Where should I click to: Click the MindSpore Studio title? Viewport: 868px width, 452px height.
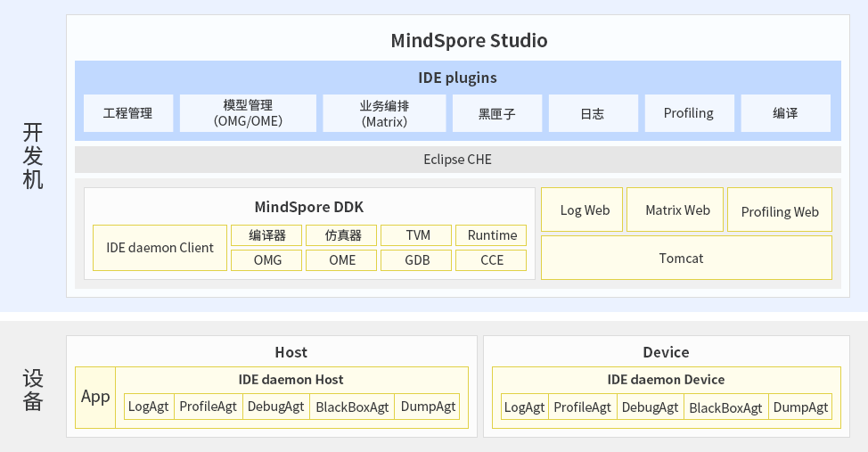pyautogui.click(x=469, y=40)
